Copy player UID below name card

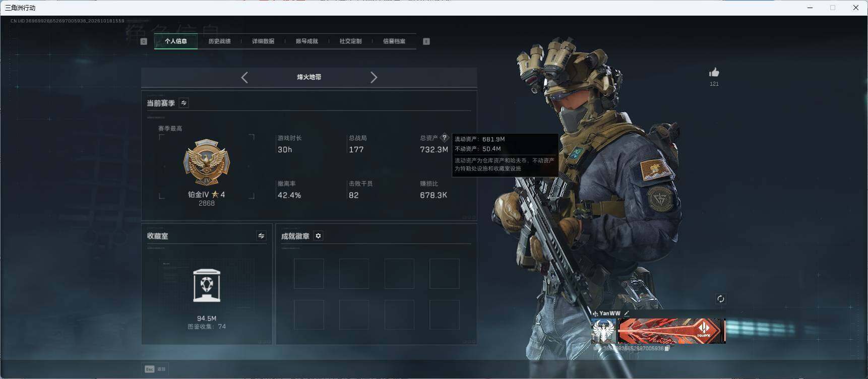click(x=667, y=348)
